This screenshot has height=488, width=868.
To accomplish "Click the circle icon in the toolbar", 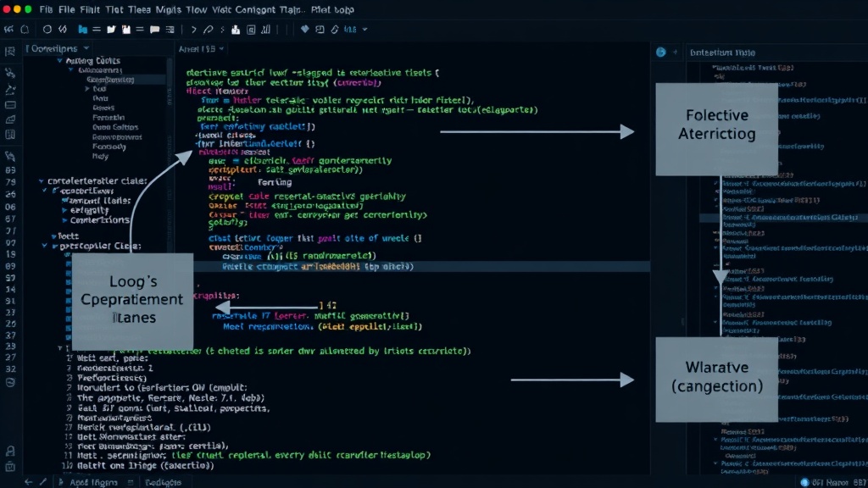I will click(x=47, y=30).
